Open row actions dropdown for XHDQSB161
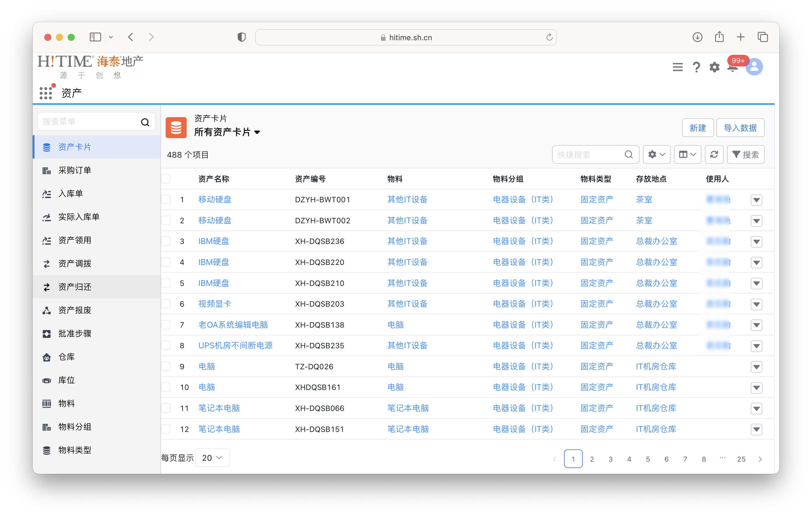 [756, 388]
